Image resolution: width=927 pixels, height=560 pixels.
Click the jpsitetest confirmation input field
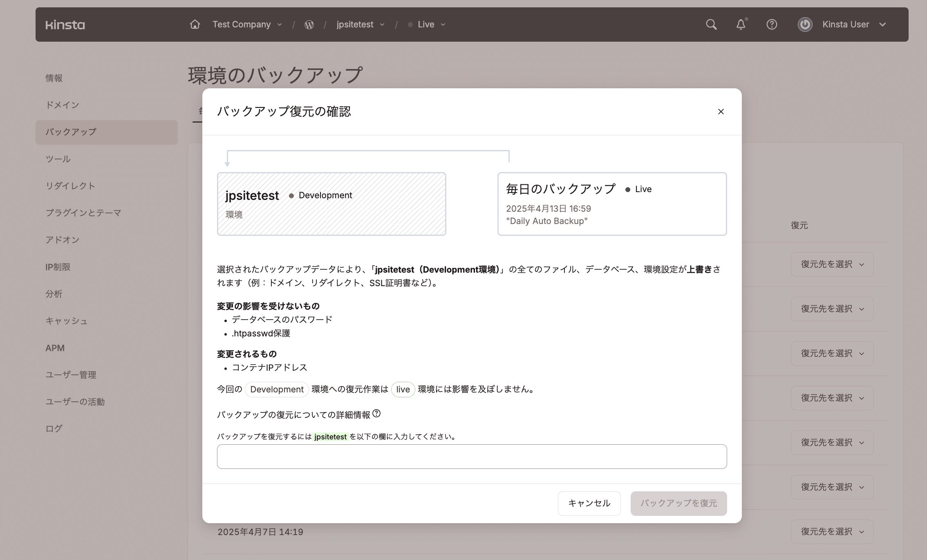(472, 456)
